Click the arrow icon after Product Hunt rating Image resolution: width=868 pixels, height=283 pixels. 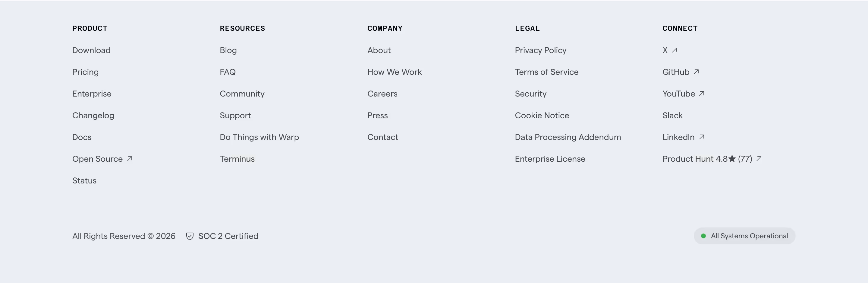pyautogui.click(x=759, y=158)
